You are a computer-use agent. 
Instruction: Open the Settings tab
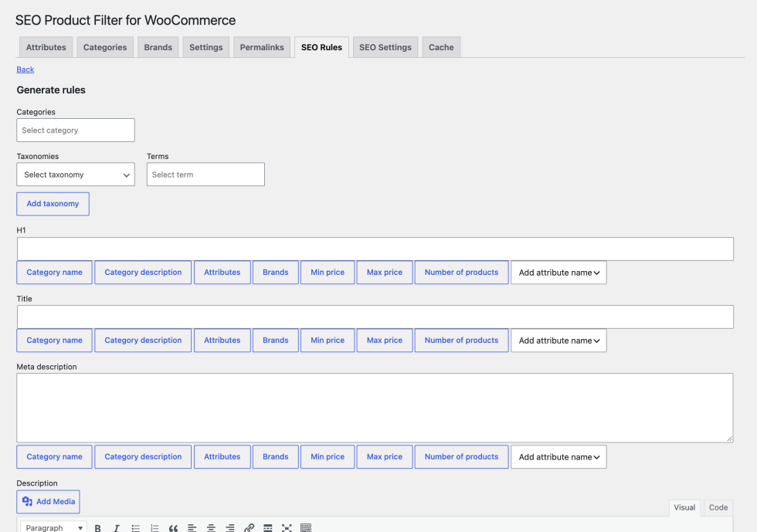[206, 47]
